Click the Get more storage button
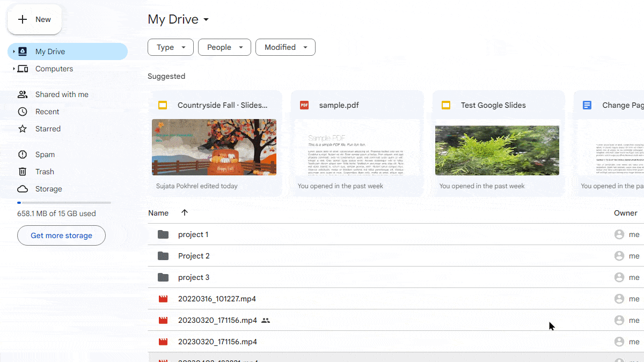Screen dimensions: 644x362 (61, 235)
